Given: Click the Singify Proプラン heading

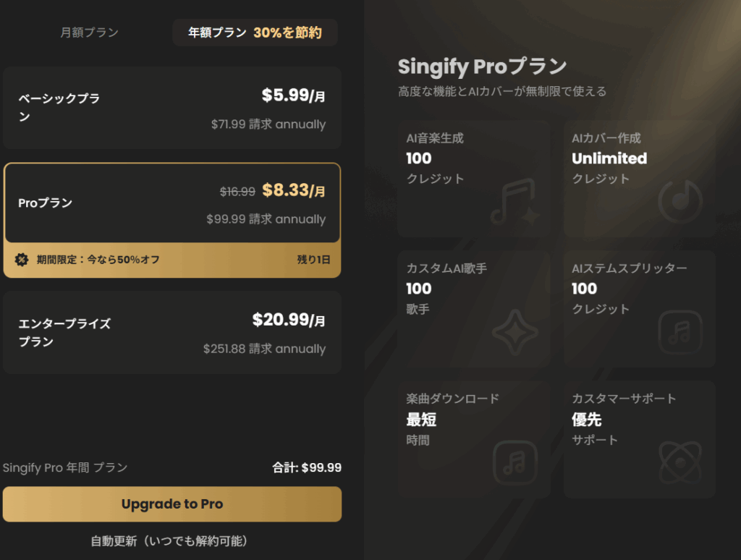Looking at the screenshot, I should coord(482,67).
